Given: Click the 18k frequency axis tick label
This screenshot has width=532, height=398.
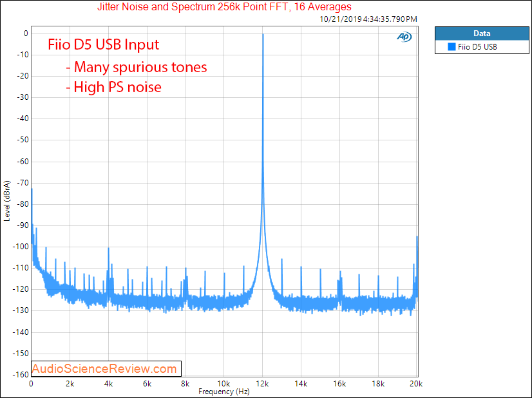Looking at the screenshot, I should (378, 384).
